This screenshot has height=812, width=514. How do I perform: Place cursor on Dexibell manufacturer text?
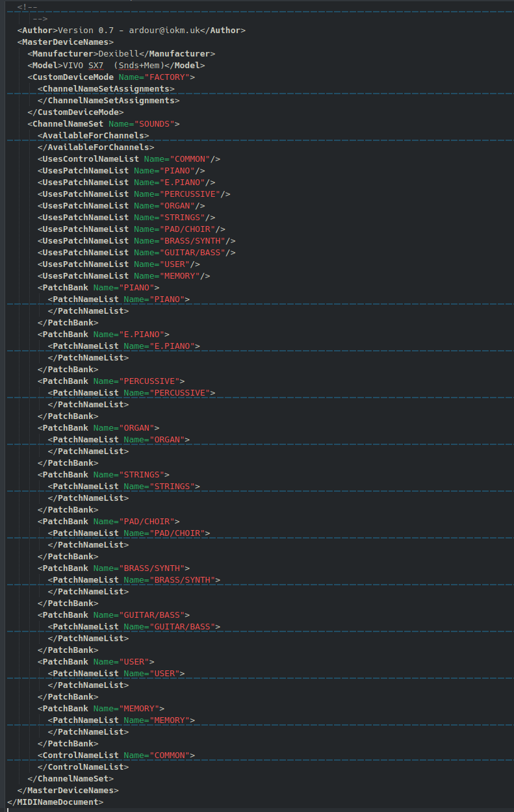(x=118, y=54)
